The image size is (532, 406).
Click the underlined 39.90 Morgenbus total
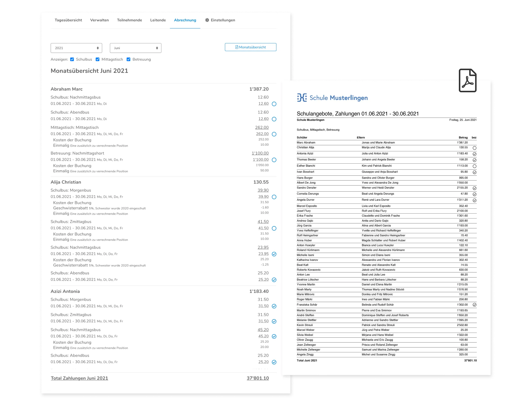click(263, 190)
